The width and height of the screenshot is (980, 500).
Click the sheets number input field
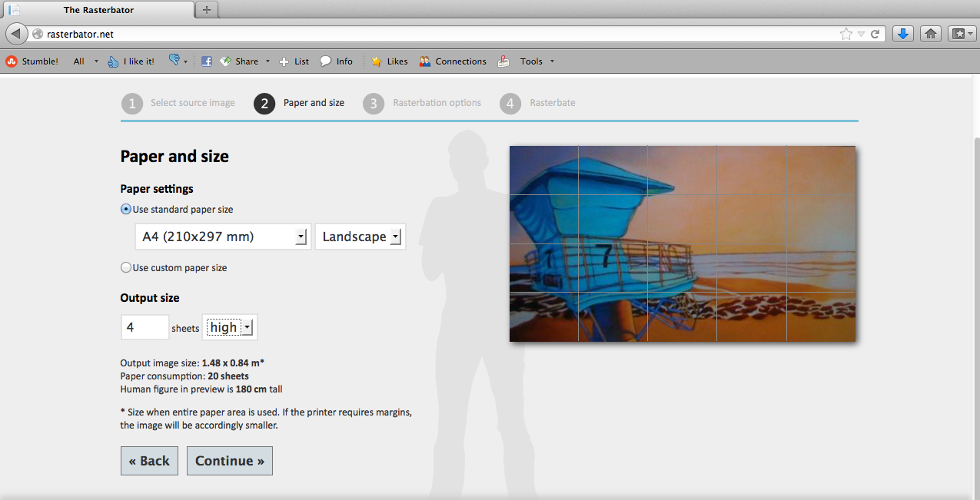point(145,327)
